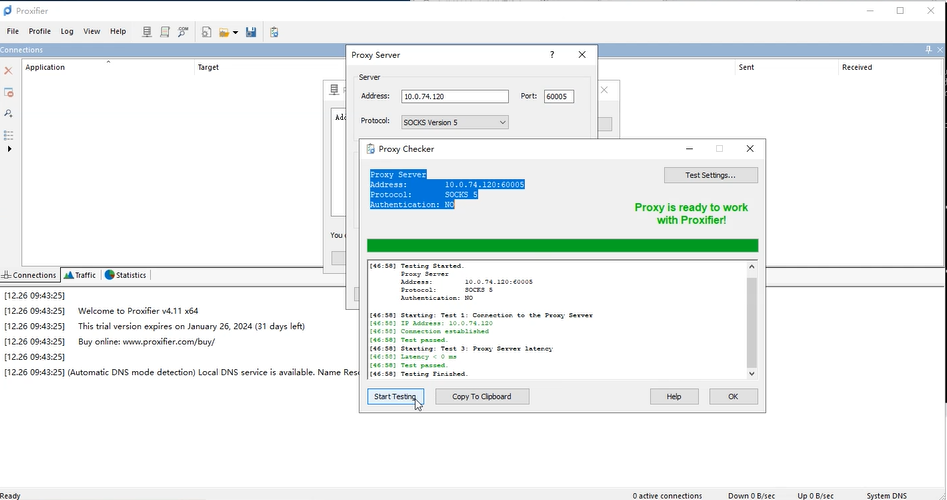Switch to the Connections tab
Image resolution: width=947 pixels, height=500 pixels.
click(x=29, y=275)
